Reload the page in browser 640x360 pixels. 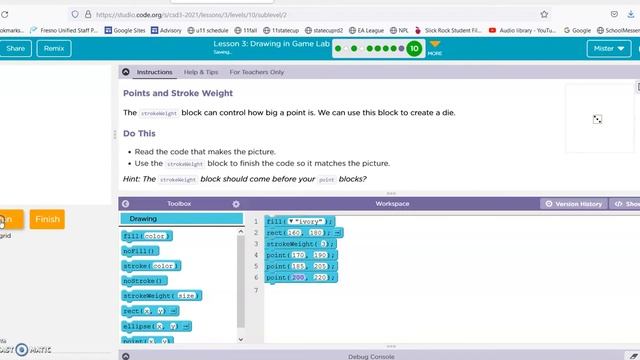4,14
